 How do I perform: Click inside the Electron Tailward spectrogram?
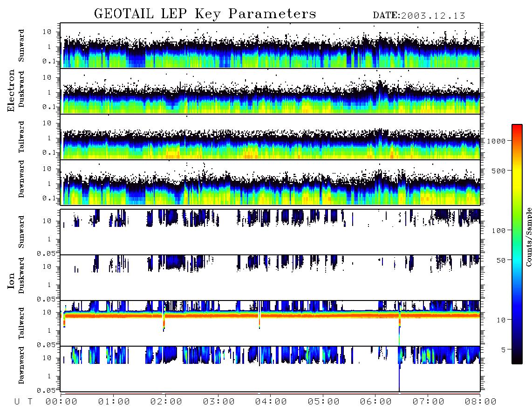tap(270, 137)
